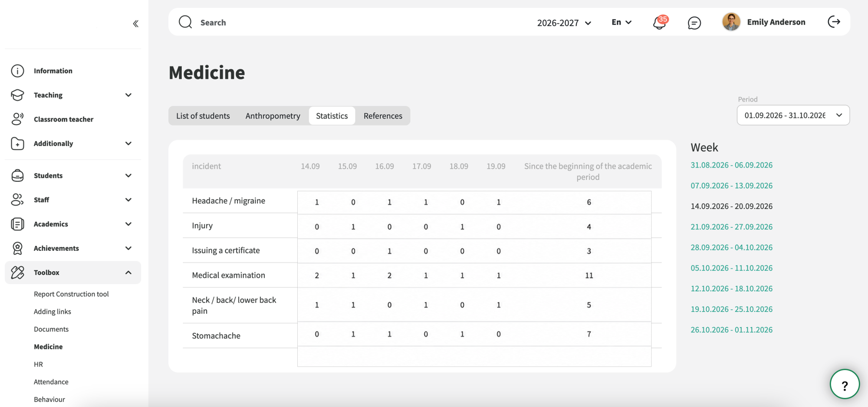Click the Additionally folder-plus icon
This screenshot has width=868, height=407.
coord(17,144)
